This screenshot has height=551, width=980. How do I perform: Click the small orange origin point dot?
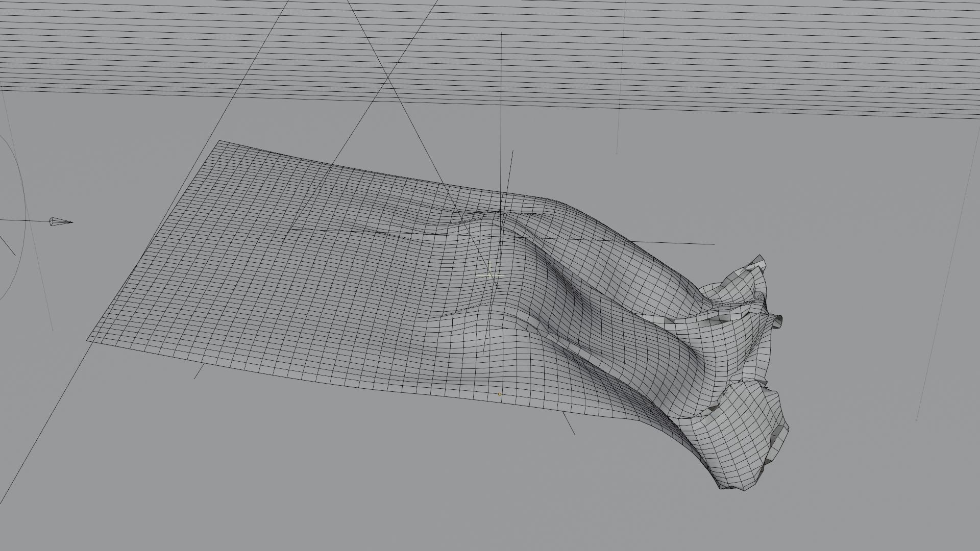pos(500,394)
